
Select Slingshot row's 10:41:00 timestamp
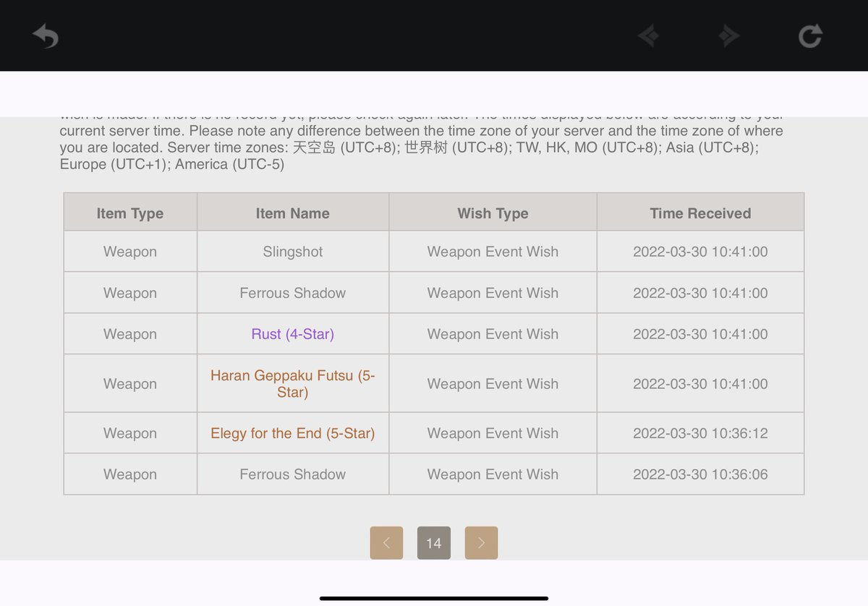pos(700,252)
